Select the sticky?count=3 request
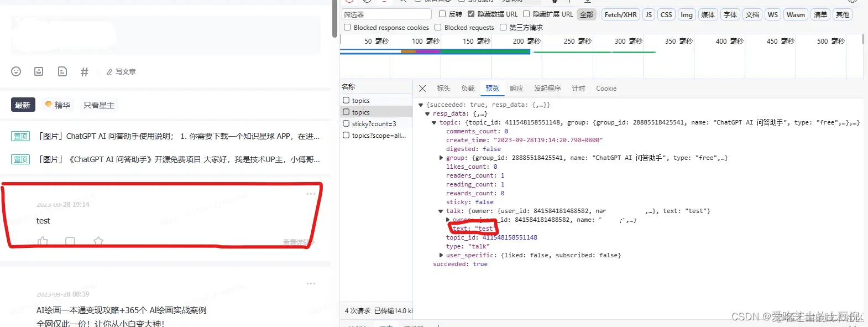The height and width of the screenshot is (327, 868). click(376, 124)
